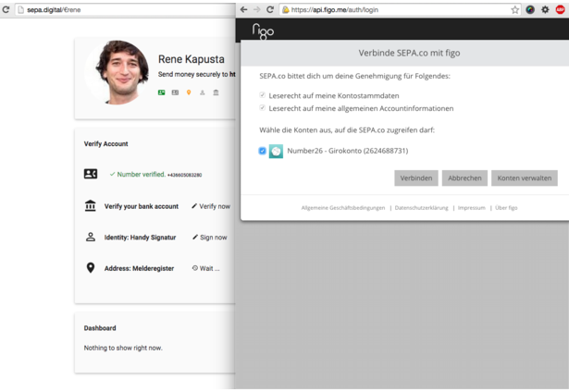Click the lock icon in figo URL bar
Screen dimensions: 569x392
[286, 10]
